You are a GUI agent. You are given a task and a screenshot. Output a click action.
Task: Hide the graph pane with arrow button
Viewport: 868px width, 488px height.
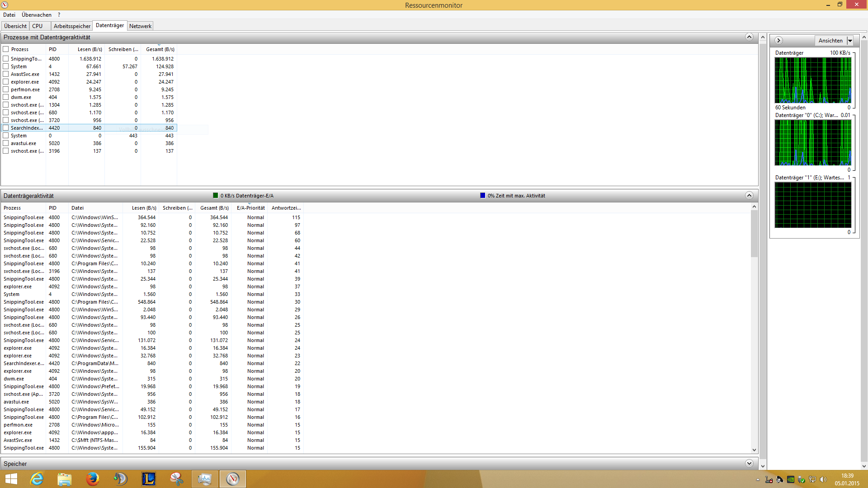(778, 40)
